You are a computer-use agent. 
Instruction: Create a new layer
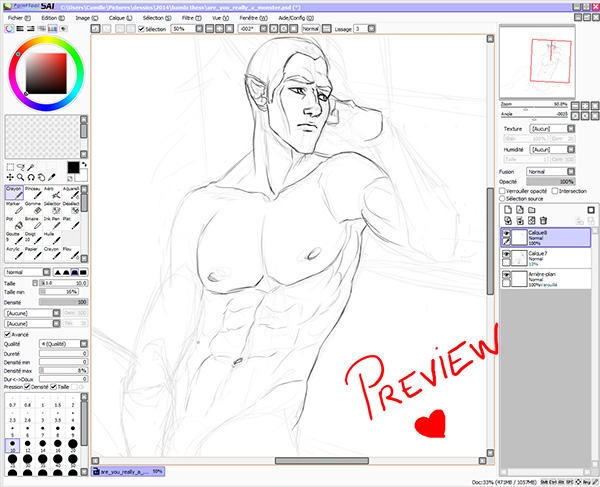point(508,210)
